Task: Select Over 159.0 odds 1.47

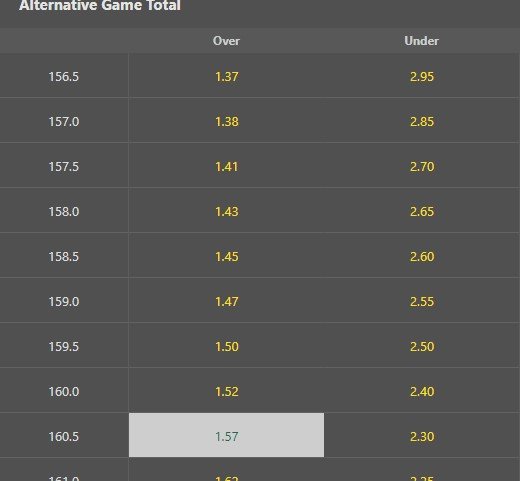Action: pos(226,301)
